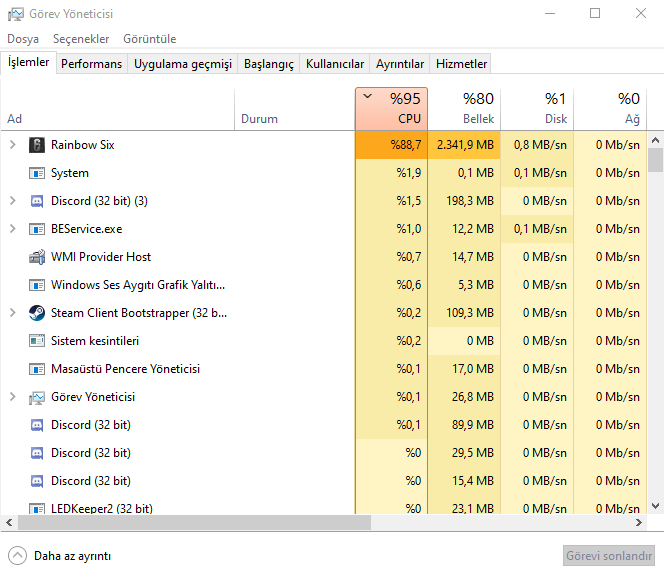Click the Sistem kesintileri icon
This screenshot has width=664, height=580.
[37, 341]
